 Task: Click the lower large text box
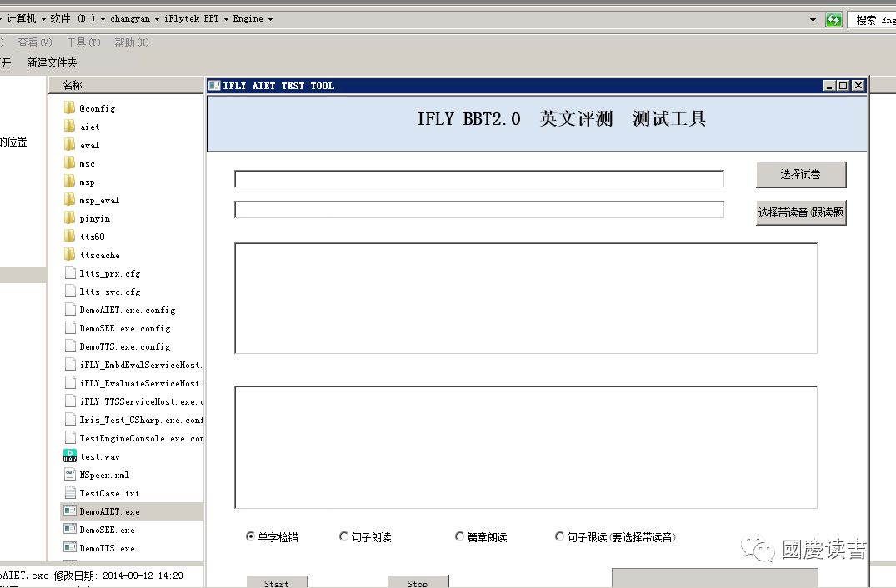[526, 447]
